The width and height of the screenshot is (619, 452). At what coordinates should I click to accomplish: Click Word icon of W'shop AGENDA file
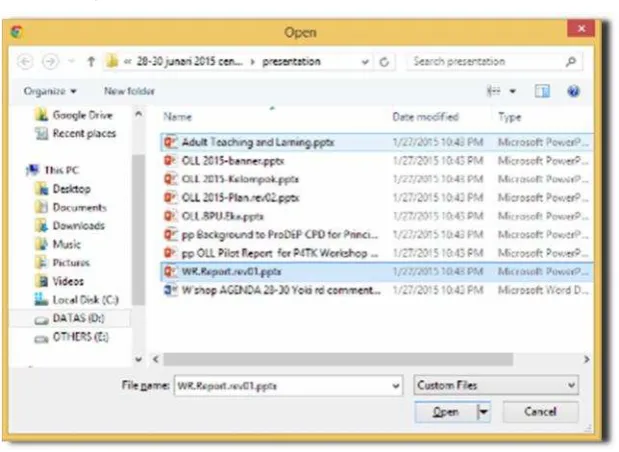point(171,290)
